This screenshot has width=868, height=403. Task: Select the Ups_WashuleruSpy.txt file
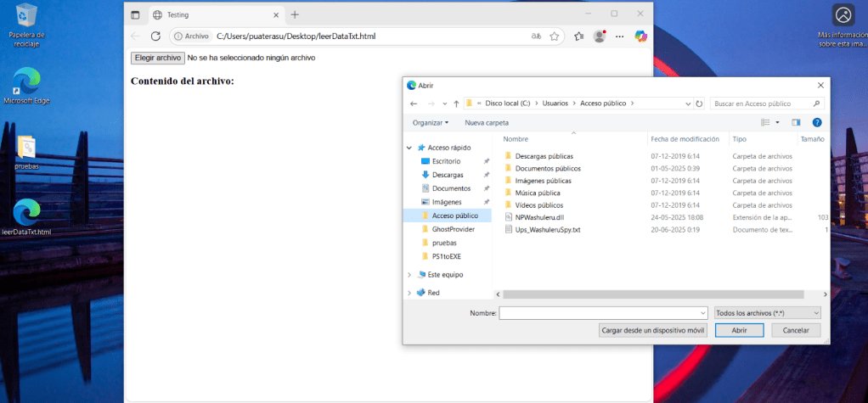click(547, 229)
